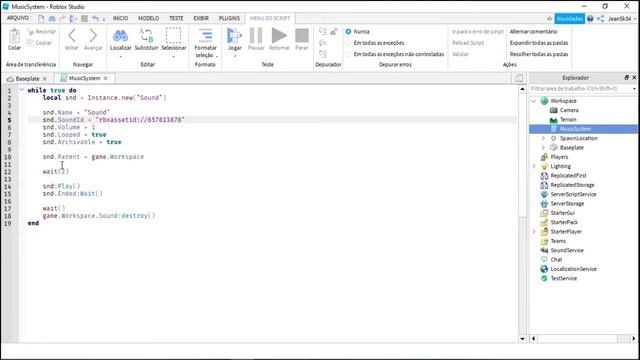Click the script view toggle icon above editor
The height and width of the screenshot is (360, 640).
pyautogui.click(x=519, y=78)
